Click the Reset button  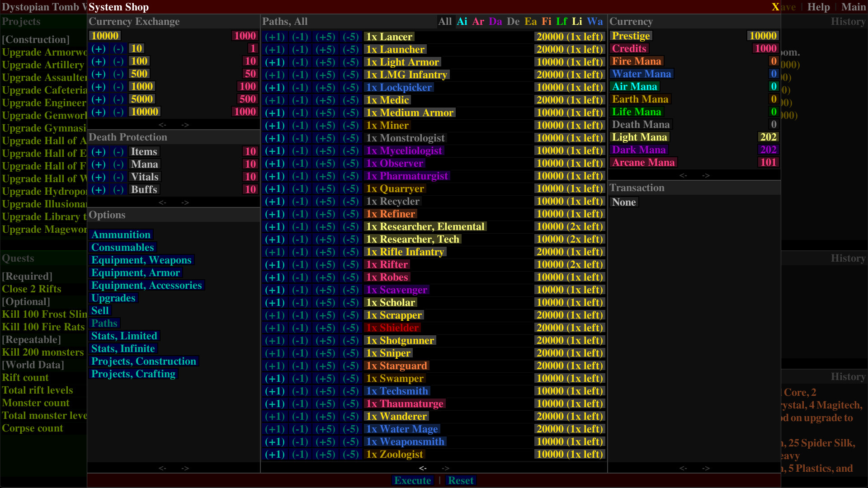[x=461, y=480]
